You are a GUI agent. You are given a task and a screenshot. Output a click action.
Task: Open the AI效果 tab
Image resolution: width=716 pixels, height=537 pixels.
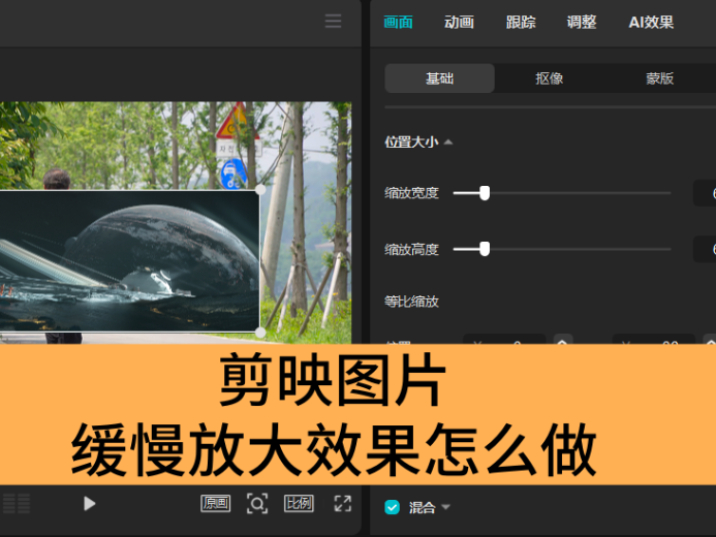pos(651,22)
